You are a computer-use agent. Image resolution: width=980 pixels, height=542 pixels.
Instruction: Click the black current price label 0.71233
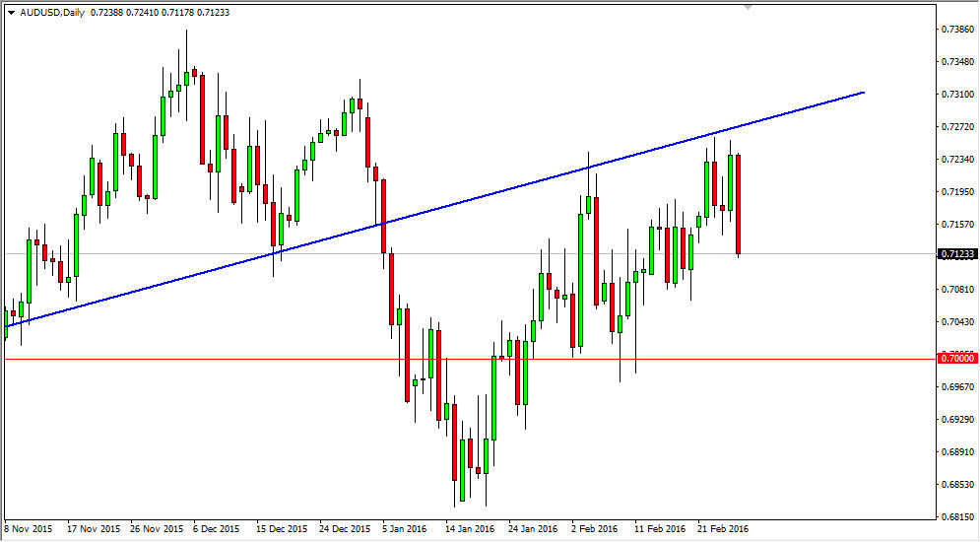(957, 254)
